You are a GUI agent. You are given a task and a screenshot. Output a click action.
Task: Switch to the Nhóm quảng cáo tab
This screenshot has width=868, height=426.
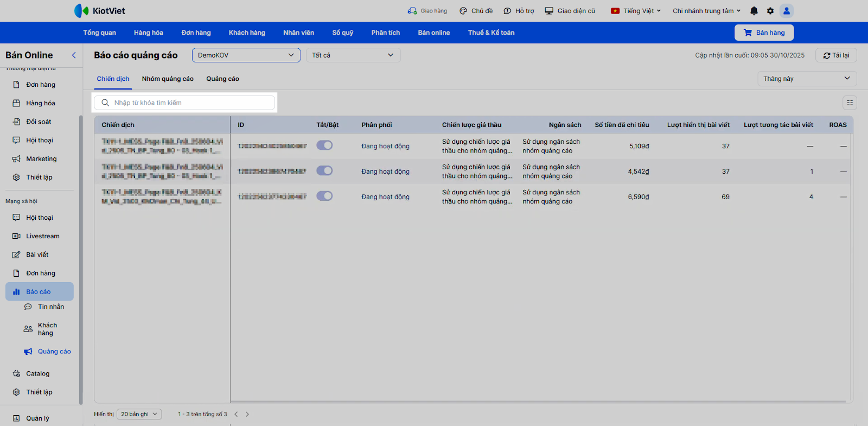pos(168,79)
